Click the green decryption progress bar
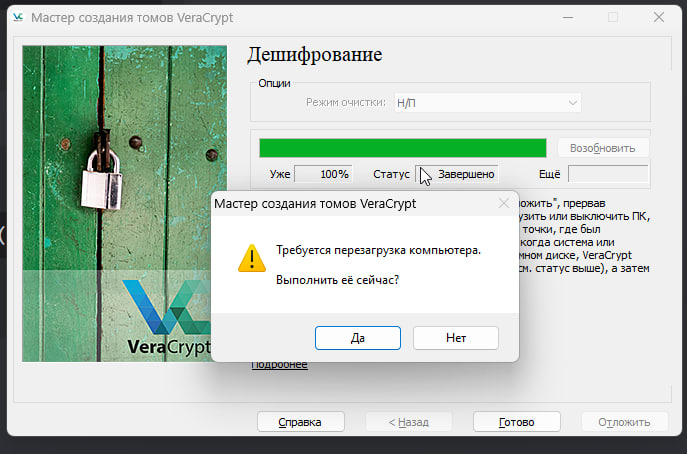 pyautogui.click(x=403, y=148)
